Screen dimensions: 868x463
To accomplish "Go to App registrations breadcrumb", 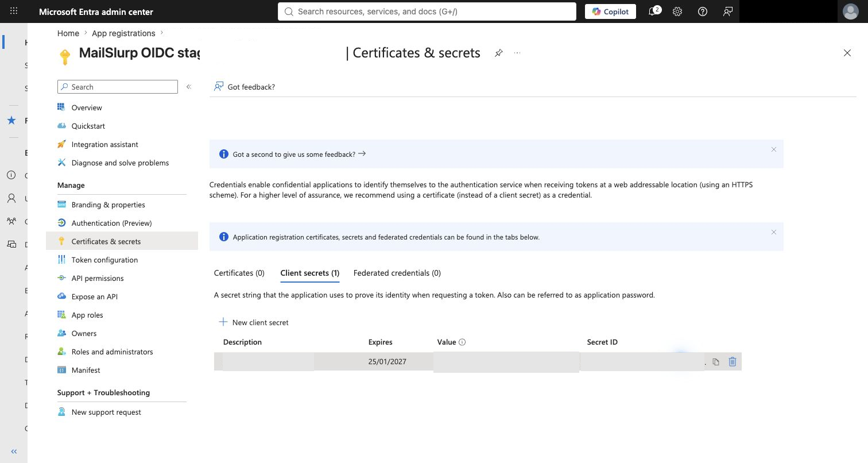I will point(123,33).
